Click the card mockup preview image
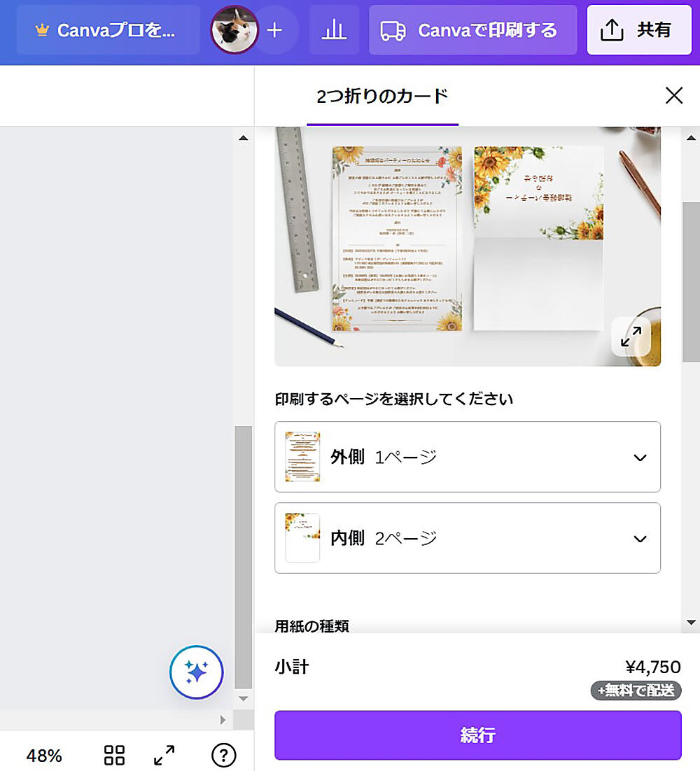Viewport: 700px width, 771px height. (x=468, y=246)
